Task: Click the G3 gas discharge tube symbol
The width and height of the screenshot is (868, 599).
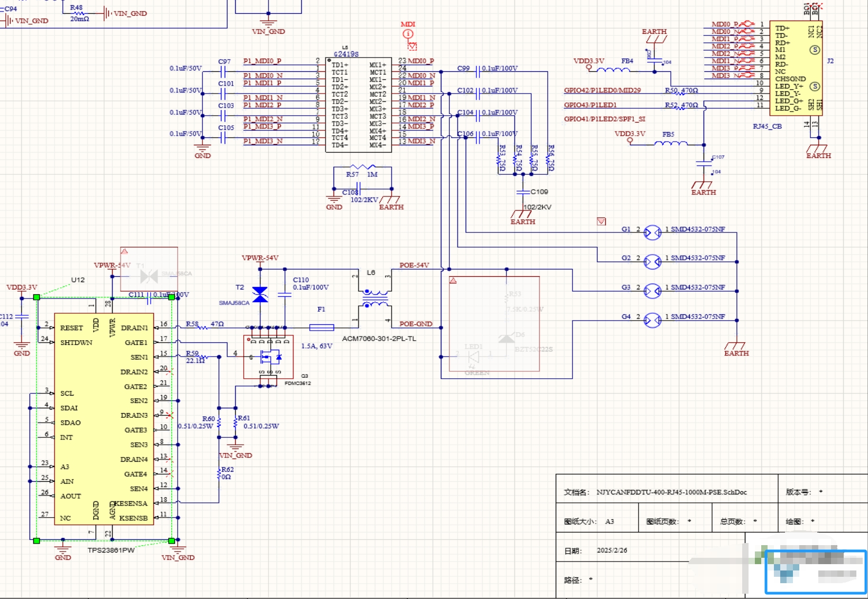Action: point(653,291)
